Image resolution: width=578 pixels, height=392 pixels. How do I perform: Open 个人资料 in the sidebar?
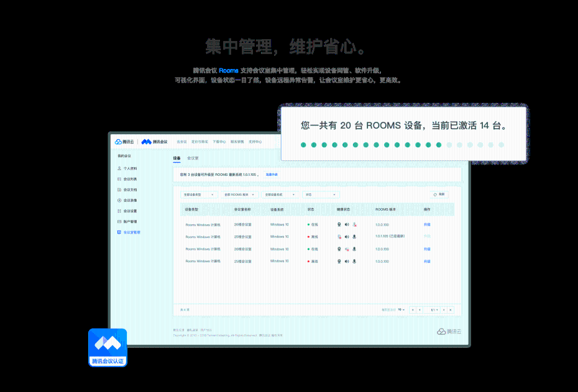pyautogui.click(x=127, y=168)
